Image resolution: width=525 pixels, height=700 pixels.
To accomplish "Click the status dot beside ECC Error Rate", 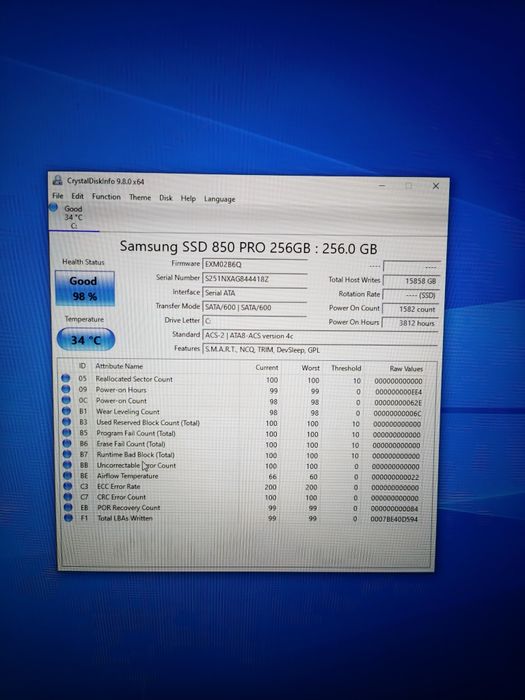I will (x=67, y=486).
